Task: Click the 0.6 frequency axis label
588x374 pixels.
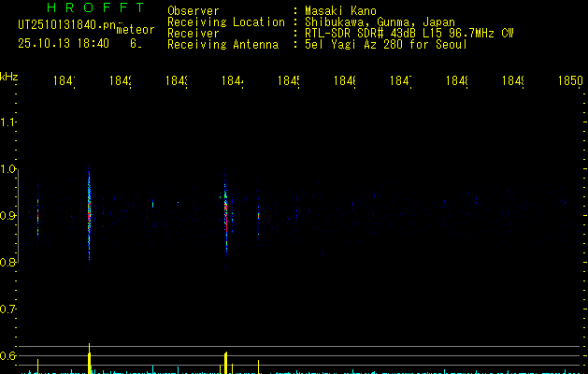Action: (8, 356)
